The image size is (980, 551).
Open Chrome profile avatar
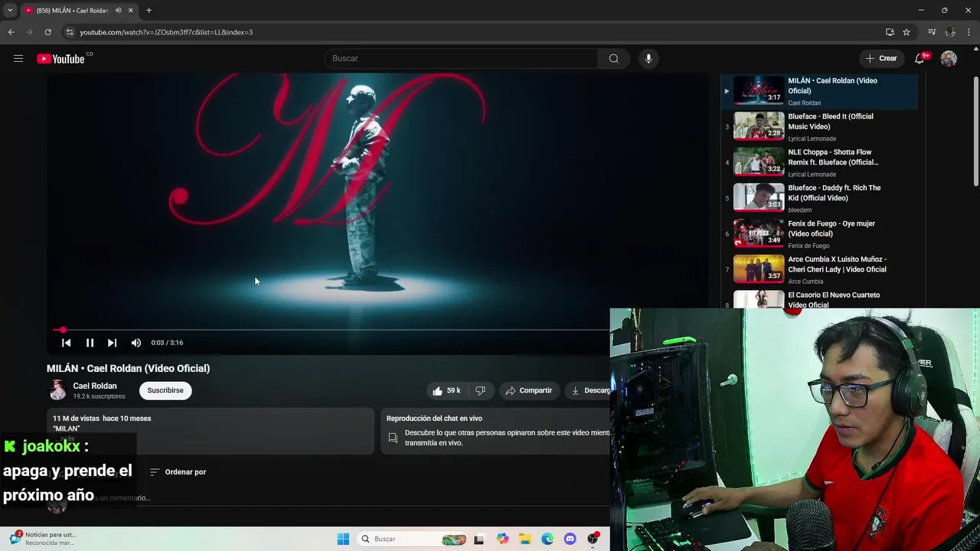click(950, 32)
